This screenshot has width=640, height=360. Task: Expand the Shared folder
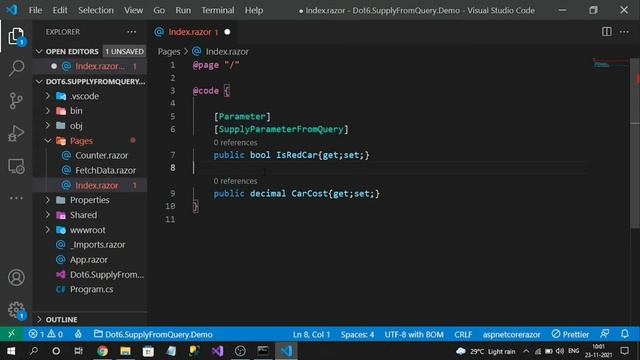(48, 215)
